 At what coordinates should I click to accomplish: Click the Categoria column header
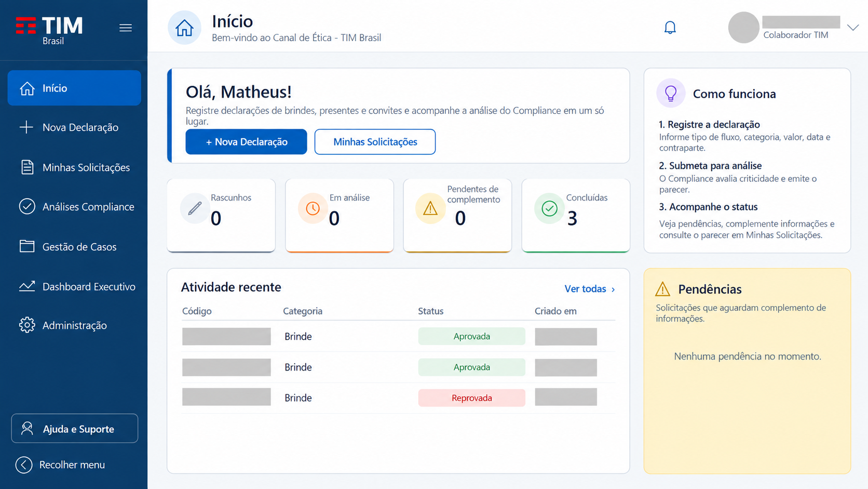click(x=303, y=311)
